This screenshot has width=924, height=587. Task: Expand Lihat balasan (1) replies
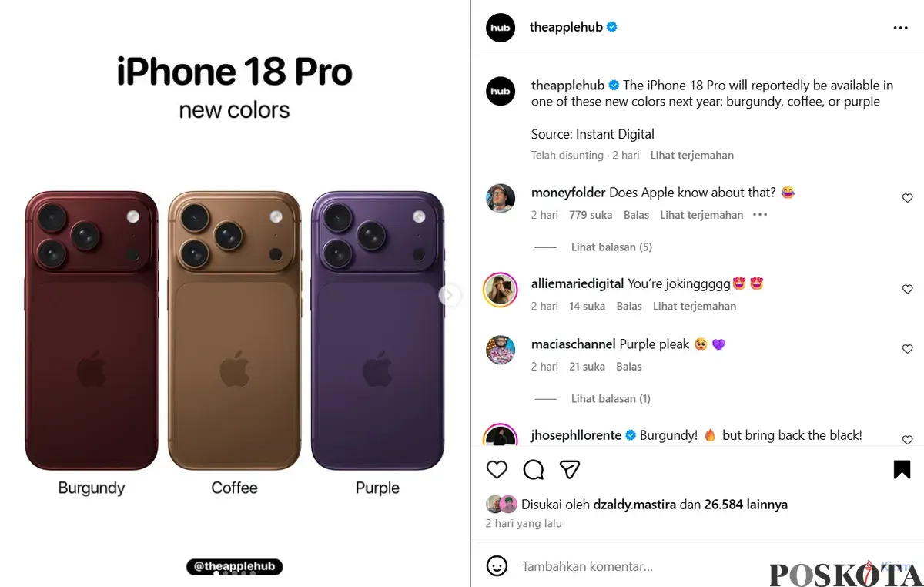pos(611,399)
